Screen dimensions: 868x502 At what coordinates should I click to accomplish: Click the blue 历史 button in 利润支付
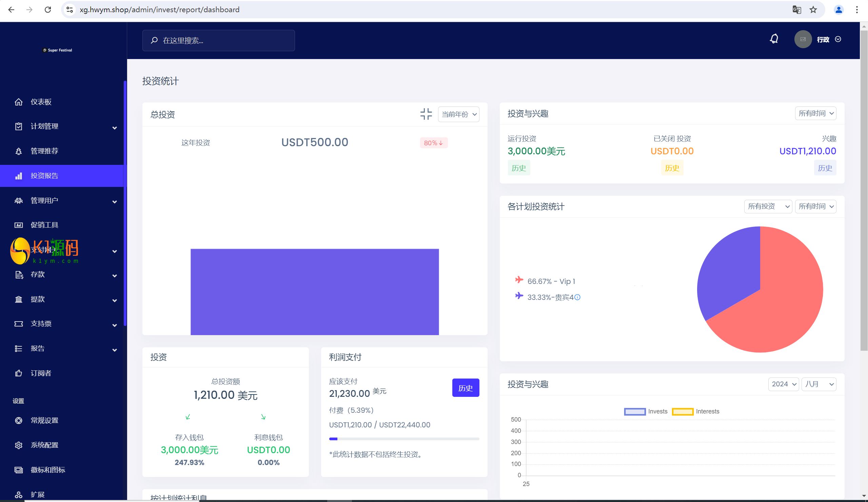coord(465,388)
